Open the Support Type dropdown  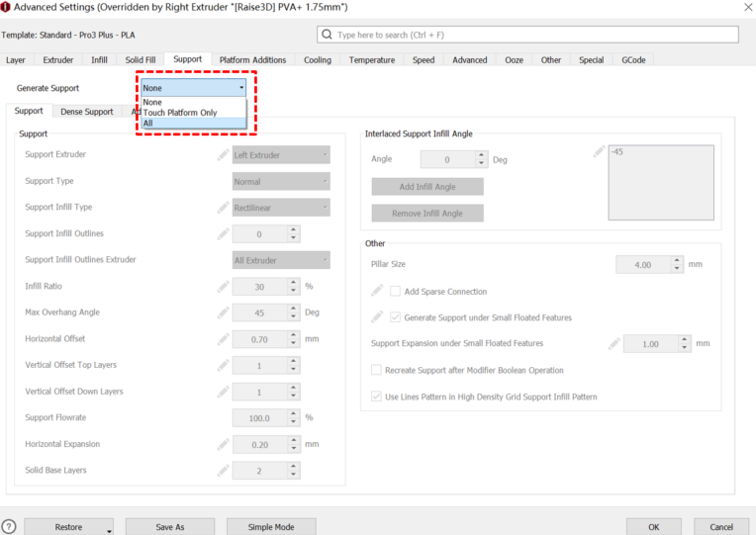click(x=281, y=182)
